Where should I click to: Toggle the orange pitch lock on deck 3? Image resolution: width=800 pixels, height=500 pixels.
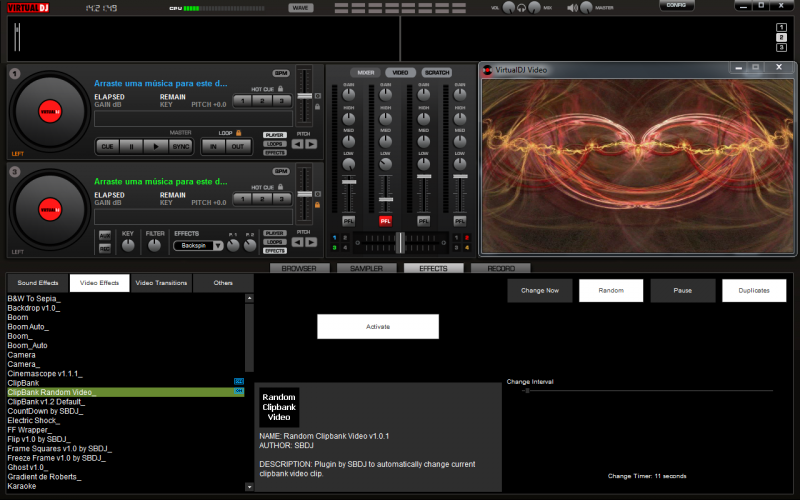[317, 205]
